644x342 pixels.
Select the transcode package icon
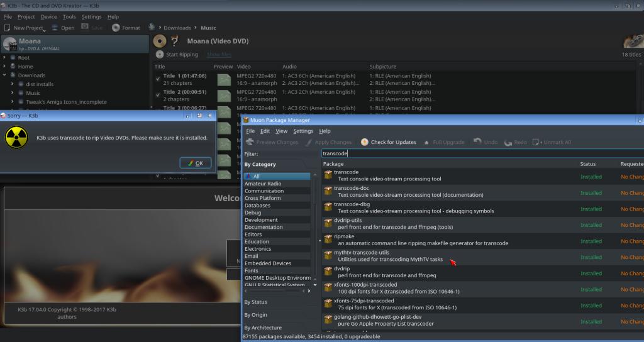point(328,175)
